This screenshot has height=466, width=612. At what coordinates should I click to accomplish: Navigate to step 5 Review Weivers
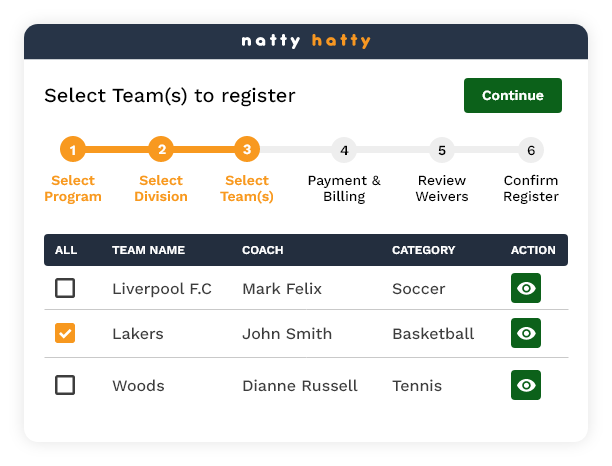coord(442,150)
